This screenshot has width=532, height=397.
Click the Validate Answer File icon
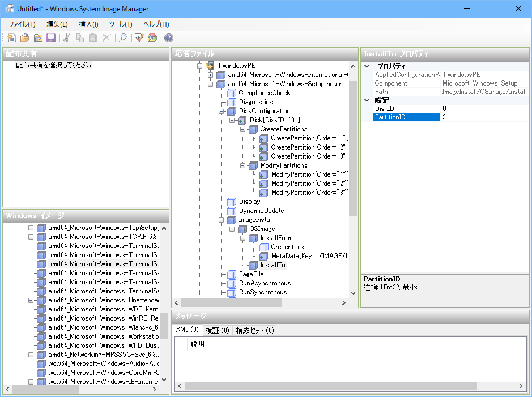[x=139, y=38]
